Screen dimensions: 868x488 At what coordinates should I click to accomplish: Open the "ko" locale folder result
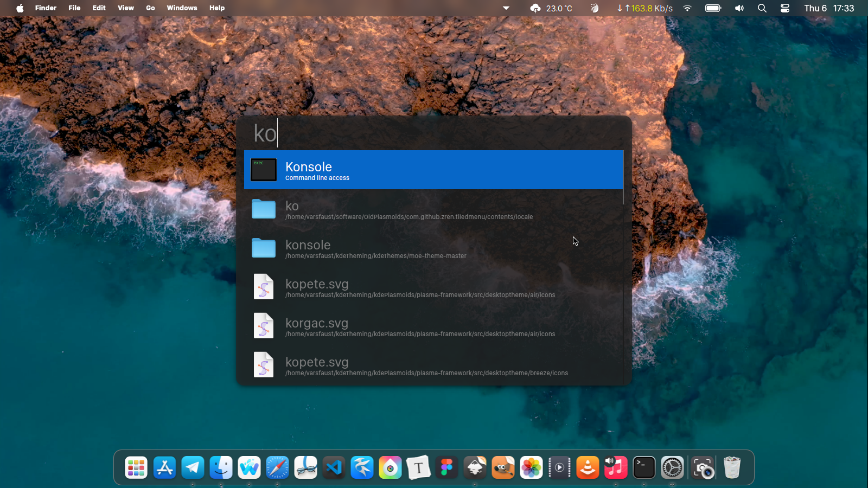point(433,209)
